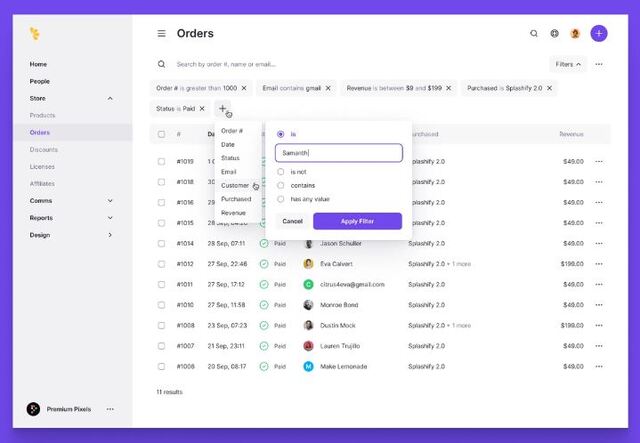Open the options menu for order #1018
640x443 pixels.
(x=599, y=182)
